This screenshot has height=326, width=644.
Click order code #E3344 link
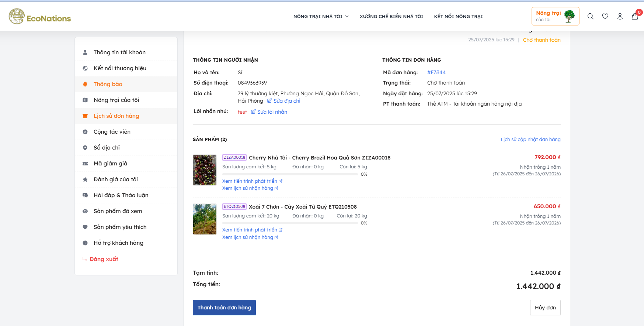click(x=436, y=73)
